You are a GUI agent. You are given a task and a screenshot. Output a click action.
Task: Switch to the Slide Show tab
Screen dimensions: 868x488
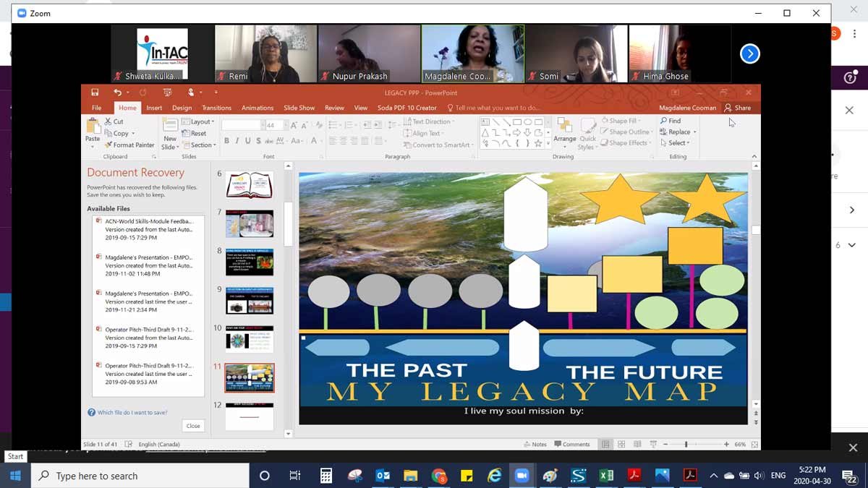[299, 108]
